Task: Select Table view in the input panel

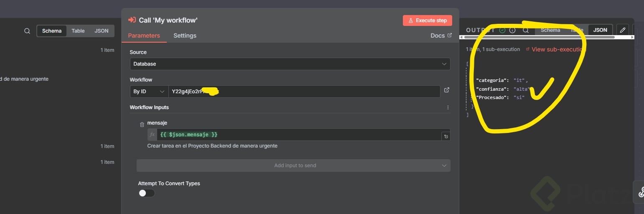Action: (x=78, y=31)
